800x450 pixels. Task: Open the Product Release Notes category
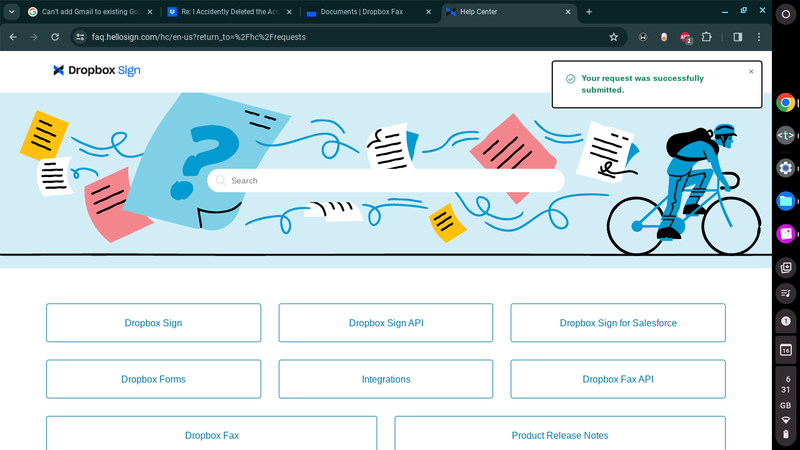tap(560, 434)
